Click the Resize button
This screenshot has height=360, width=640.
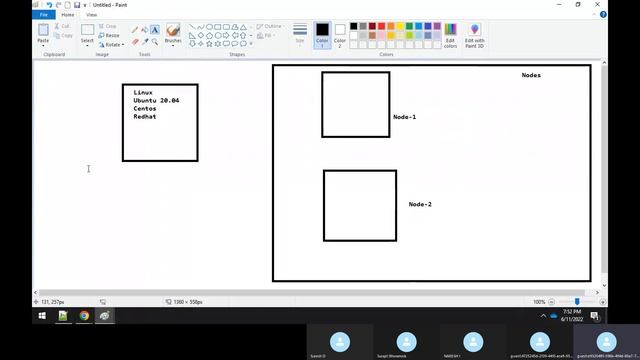[109, 36]
